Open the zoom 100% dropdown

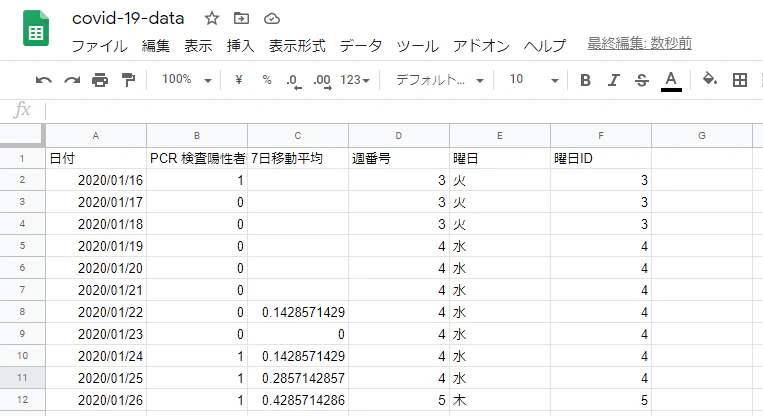(187, 80)
